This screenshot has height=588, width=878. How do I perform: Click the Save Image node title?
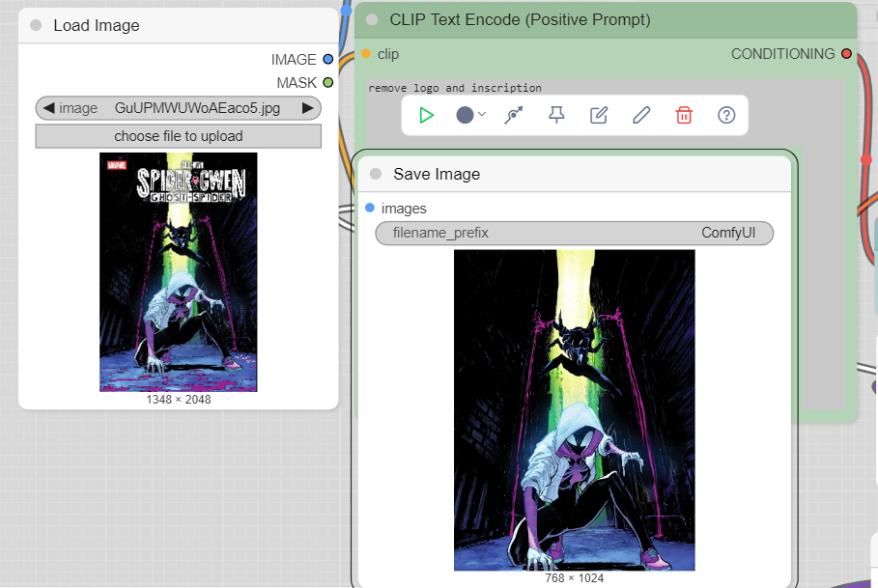tap(437, 174)
